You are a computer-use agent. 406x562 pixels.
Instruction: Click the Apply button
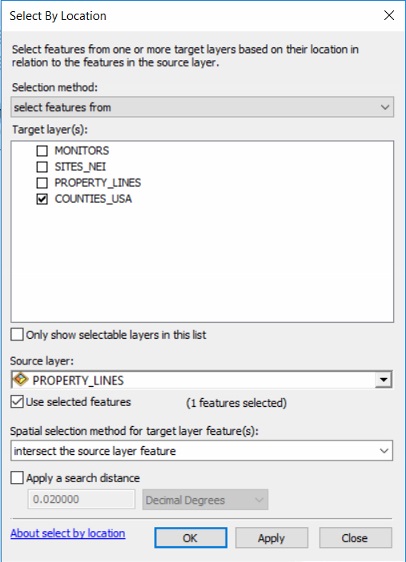pos(271,538)
